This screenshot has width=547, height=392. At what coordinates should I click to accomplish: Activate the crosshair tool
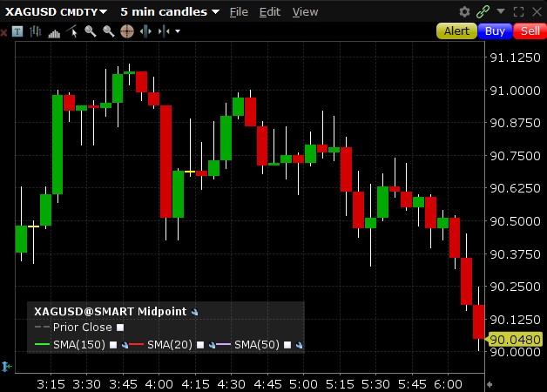click(127, 31)
